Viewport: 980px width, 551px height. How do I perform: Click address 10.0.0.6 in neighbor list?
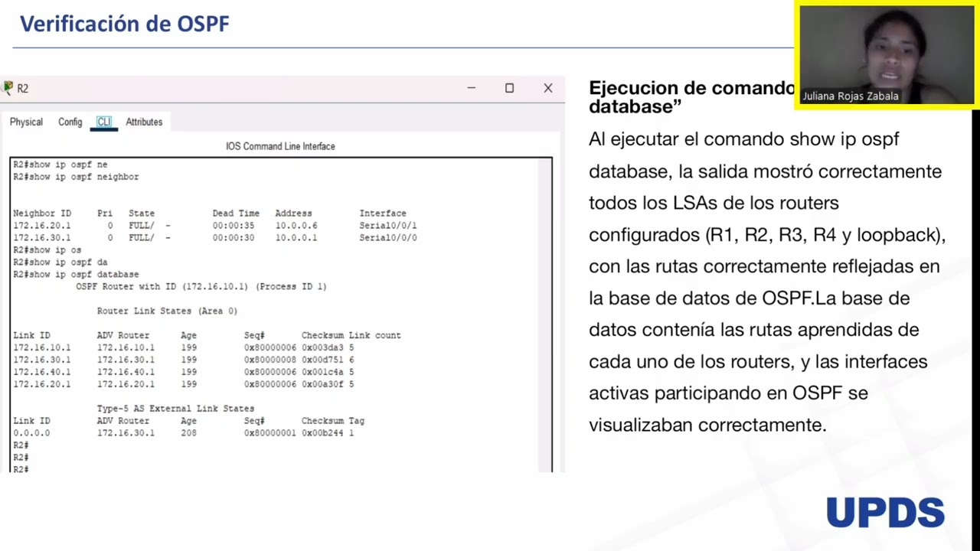coord(296,226)
